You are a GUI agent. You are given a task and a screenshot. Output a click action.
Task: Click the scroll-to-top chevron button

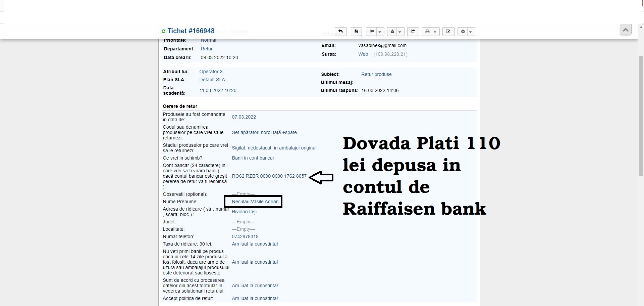coord(626,30)
